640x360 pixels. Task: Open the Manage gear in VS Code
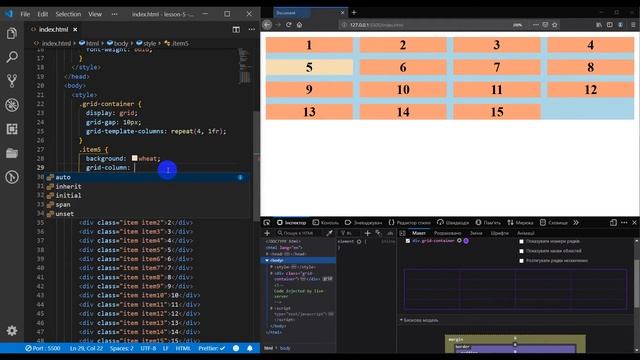[x=12, y=330]
